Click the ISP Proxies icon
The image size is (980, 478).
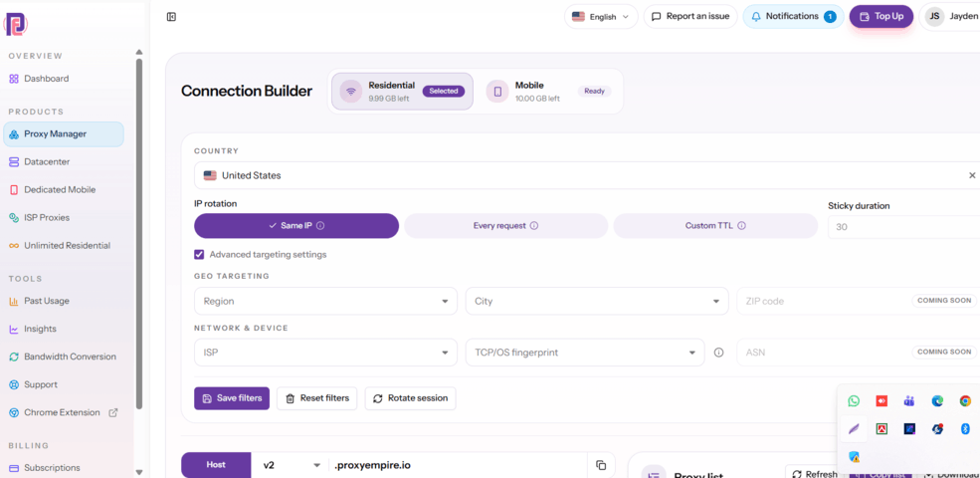[x=14, y=218]
